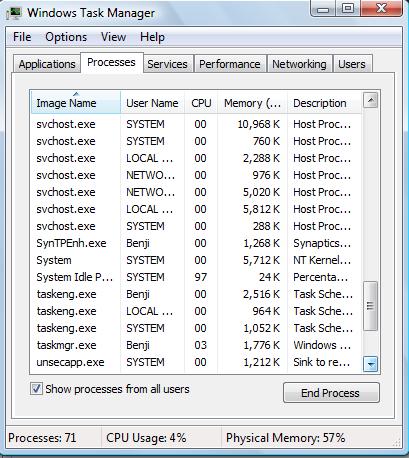Maximize the Task Manager window
Viewport: 409px width, 458px height.
click(348, 8)
